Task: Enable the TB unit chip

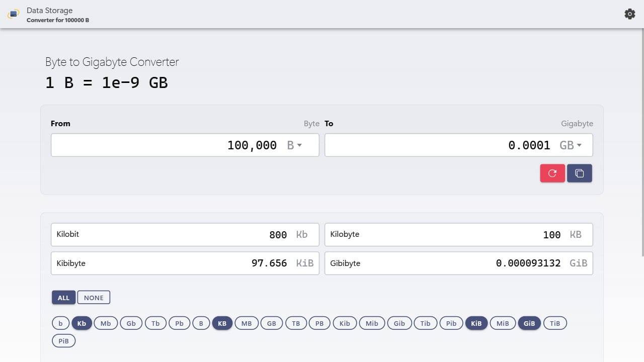Action: (x=295, y=323)
